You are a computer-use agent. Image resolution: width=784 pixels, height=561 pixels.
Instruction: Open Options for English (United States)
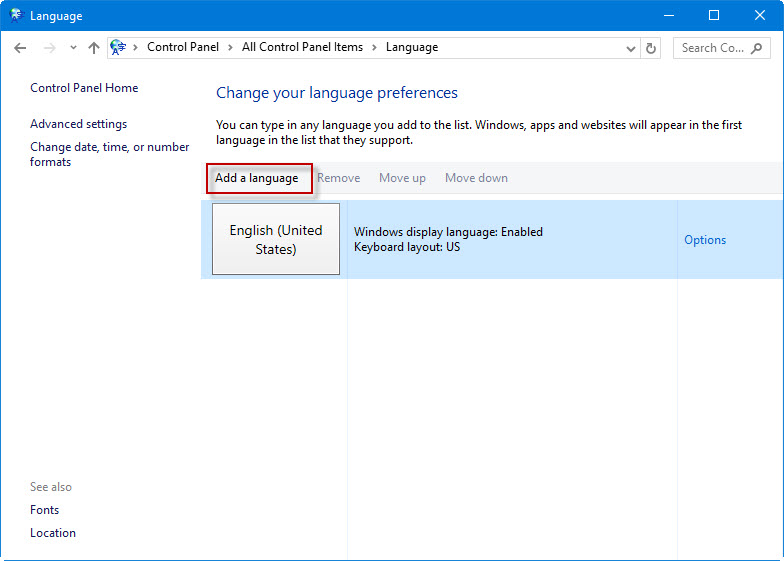[x=705, y=240]
